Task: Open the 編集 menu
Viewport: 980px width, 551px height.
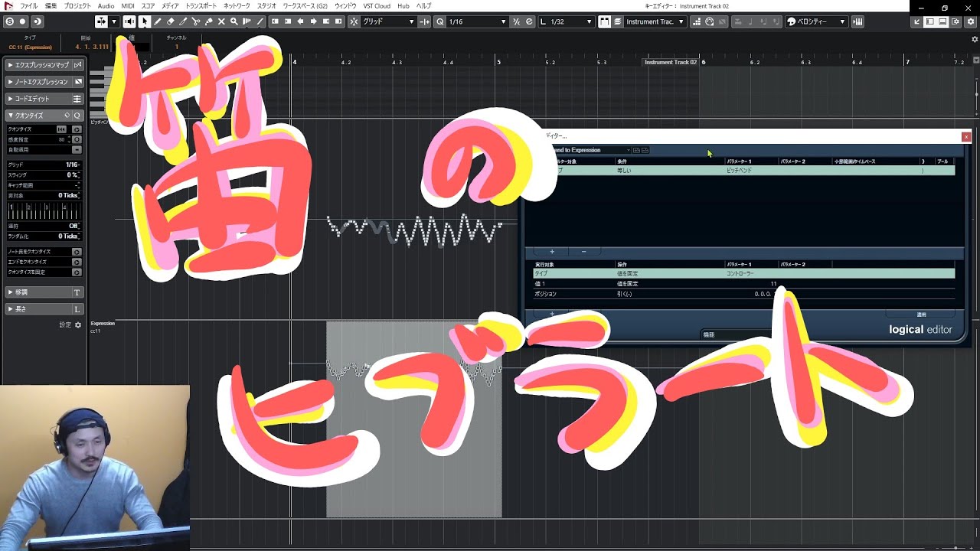Action: click(51, 6)
